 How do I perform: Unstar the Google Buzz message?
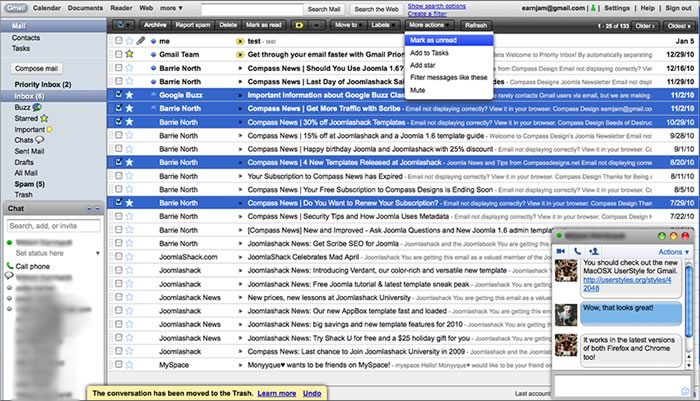129,95
